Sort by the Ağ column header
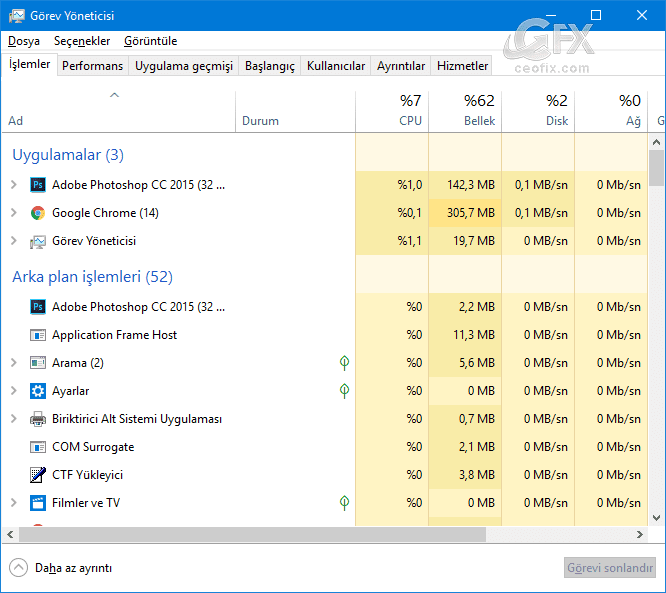The height and width of the screenshot is (593, 666). [x=611, y=111]
